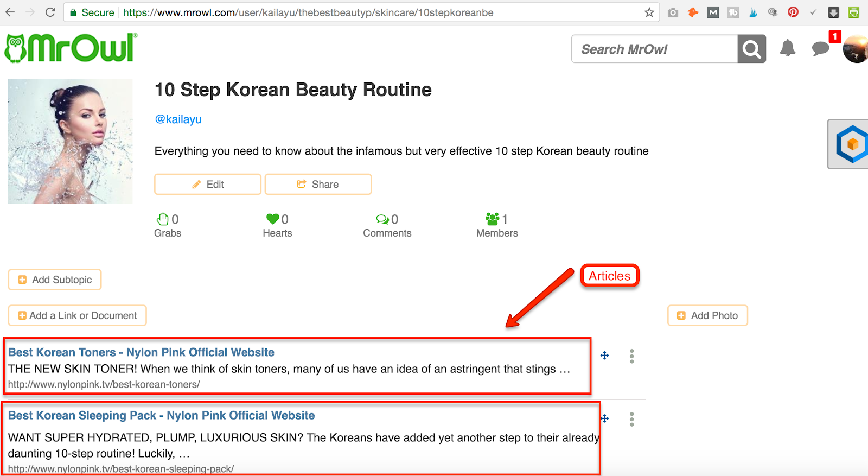Click Add Subtopic button
868x476 pixels.
coord(55,280)
